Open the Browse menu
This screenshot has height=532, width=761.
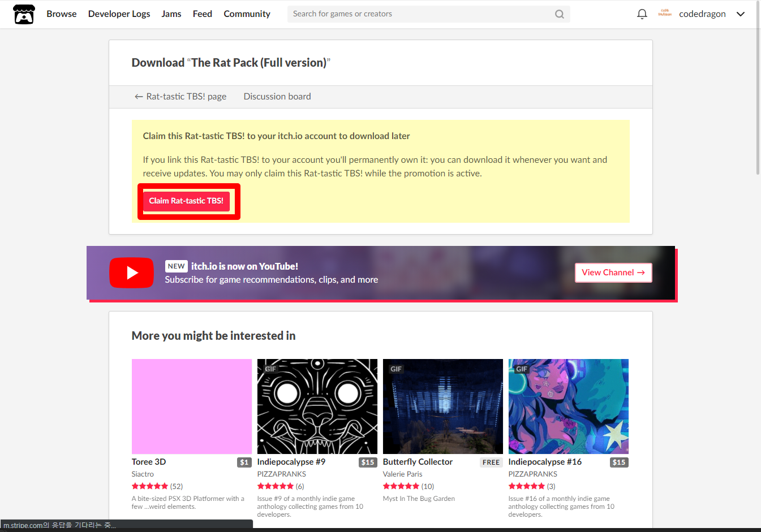[x=61, y=14]
